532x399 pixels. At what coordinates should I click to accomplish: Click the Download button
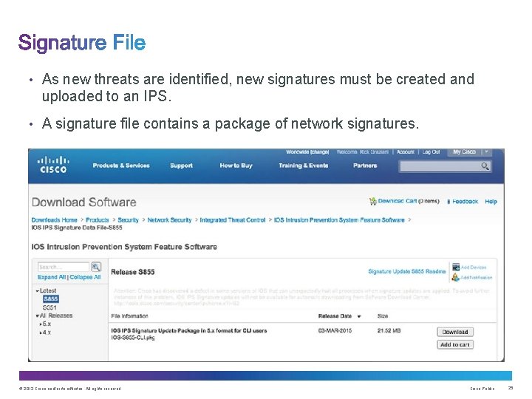(x=455, y=332)
